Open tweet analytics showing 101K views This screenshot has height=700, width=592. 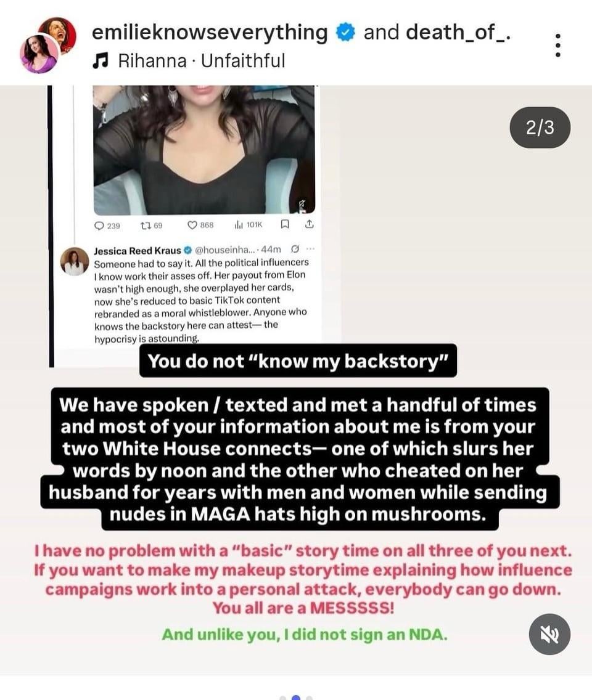tap(239, 225)
